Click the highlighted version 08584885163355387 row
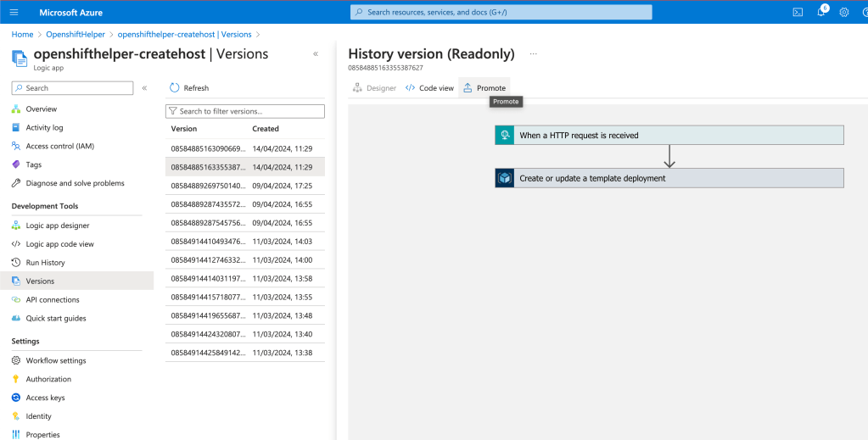The image size is (868, 440). click(x=244, y=167)
